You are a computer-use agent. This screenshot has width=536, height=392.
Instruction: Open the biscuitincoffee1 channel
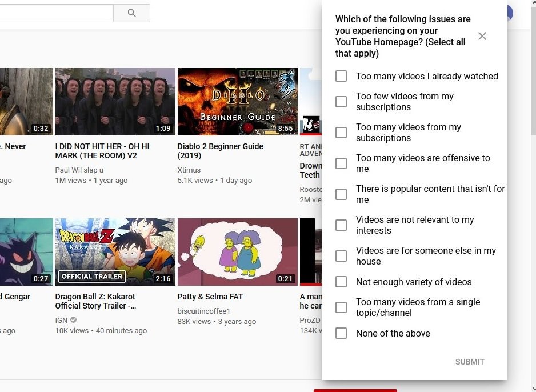click(204, 311)
